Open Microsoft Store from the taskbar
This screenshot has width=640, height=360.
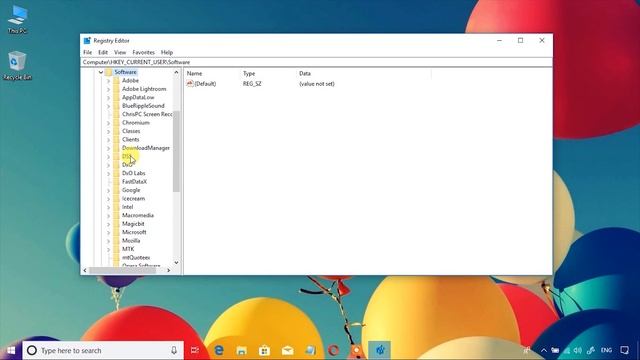click(264, 350)
